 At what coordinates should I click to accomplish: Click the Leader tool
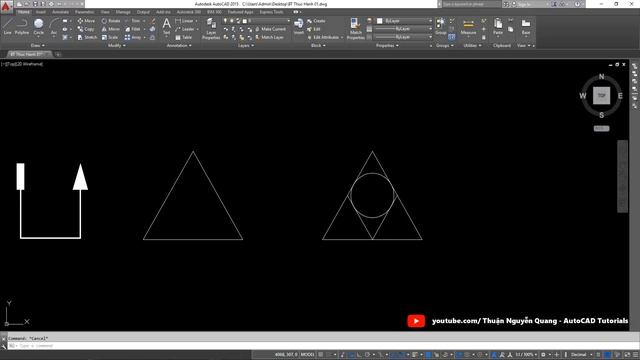click(x=185, y=29)
